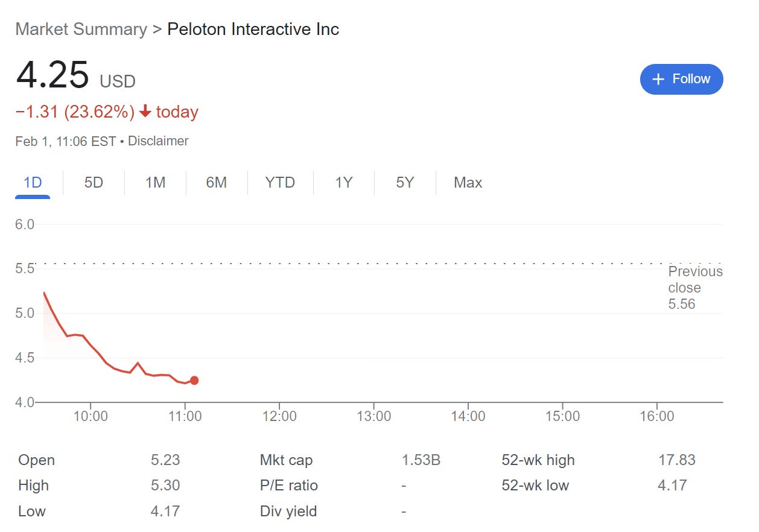Click the plus icon on Follow

[x=658, y=79]
